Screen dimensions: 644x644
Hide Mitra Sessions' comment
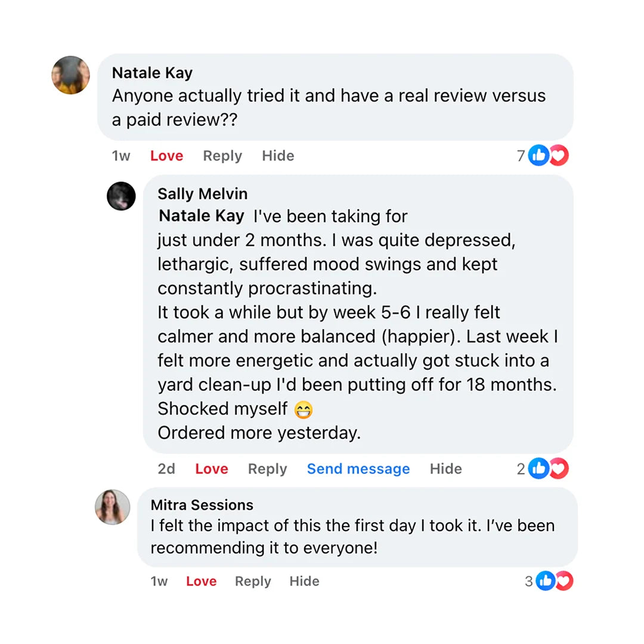304,581
